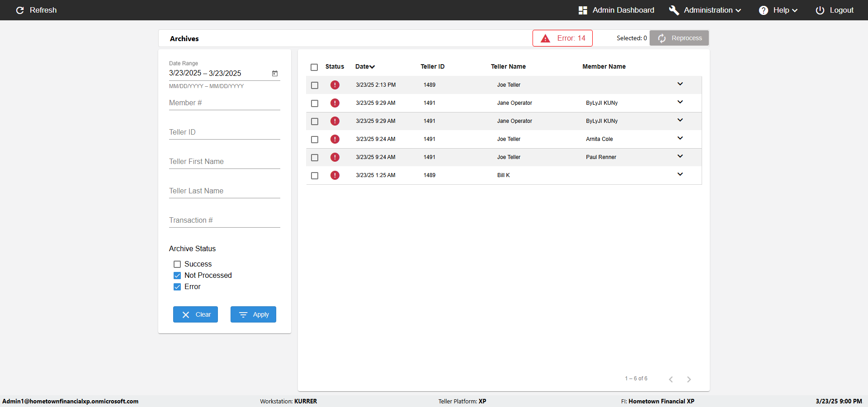Click the Transaction # input field

tap(225, 220)
